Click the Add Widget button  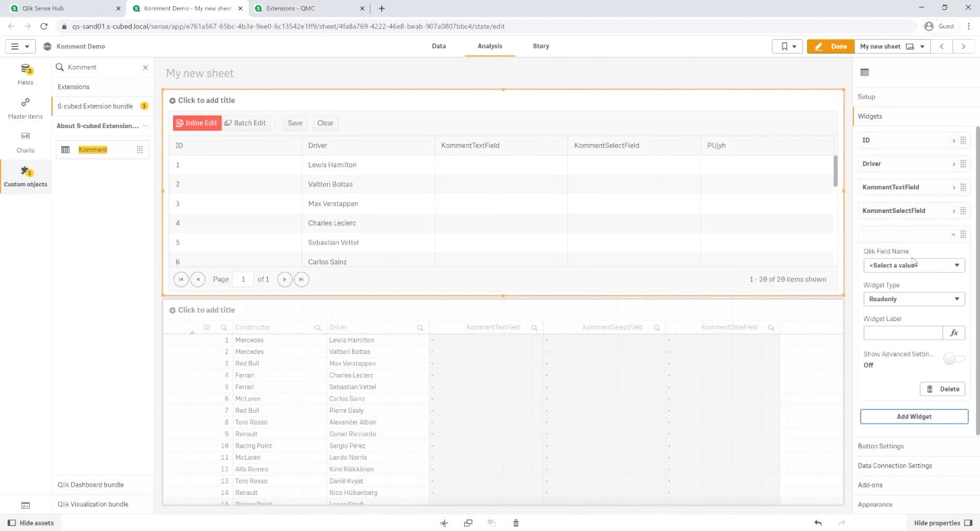(914, 416)
